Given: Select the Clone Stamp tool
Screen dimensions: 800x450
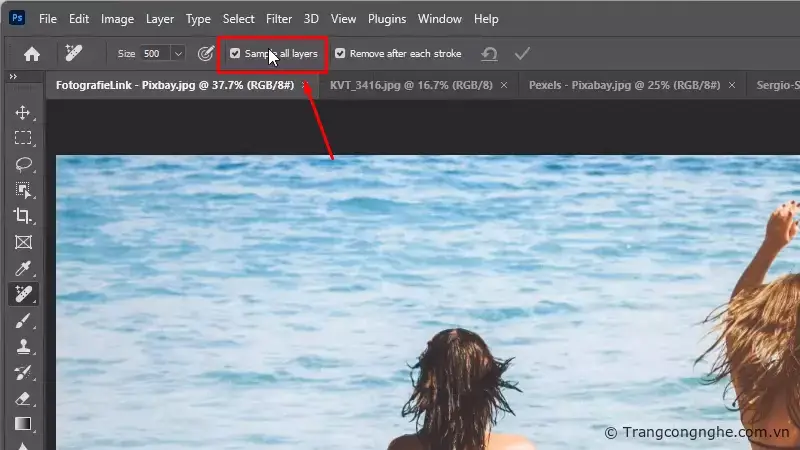Looking at the screenshot, I should 22,346.
